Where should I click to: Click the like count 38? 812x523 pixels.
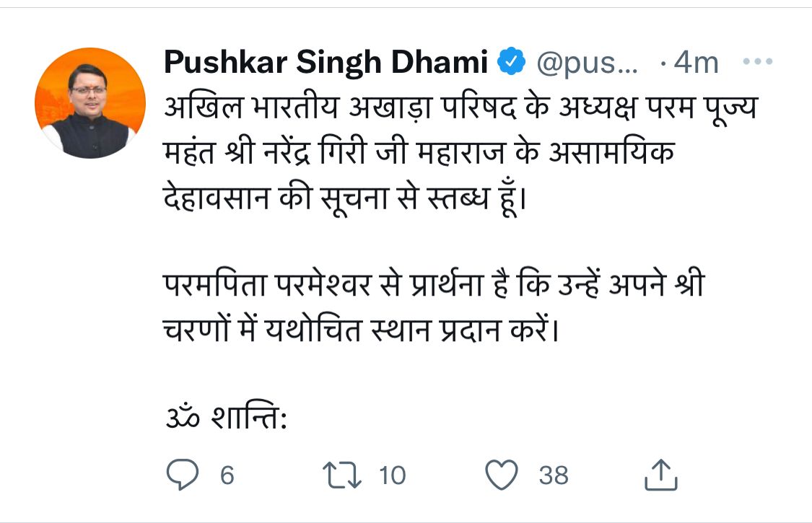tap(554, 475)
